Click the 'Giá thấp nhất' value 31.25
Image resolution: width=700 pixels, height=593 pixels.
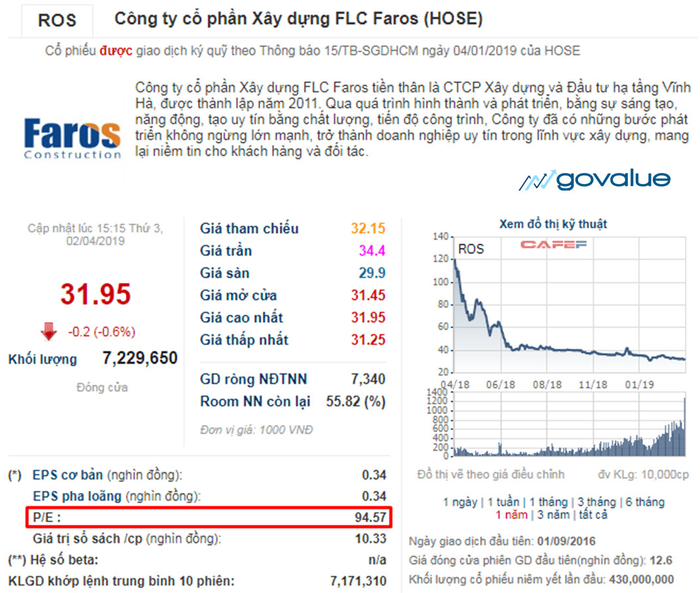pos(368,340)
